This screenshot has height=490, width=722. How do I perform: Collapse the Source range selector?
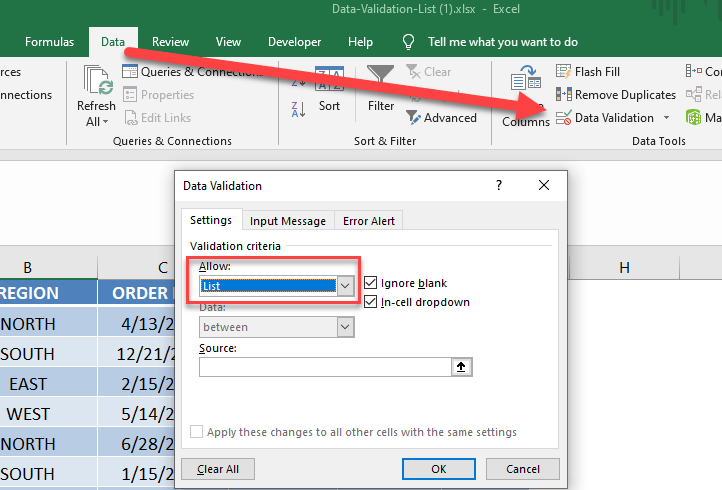tap(461, 367)
